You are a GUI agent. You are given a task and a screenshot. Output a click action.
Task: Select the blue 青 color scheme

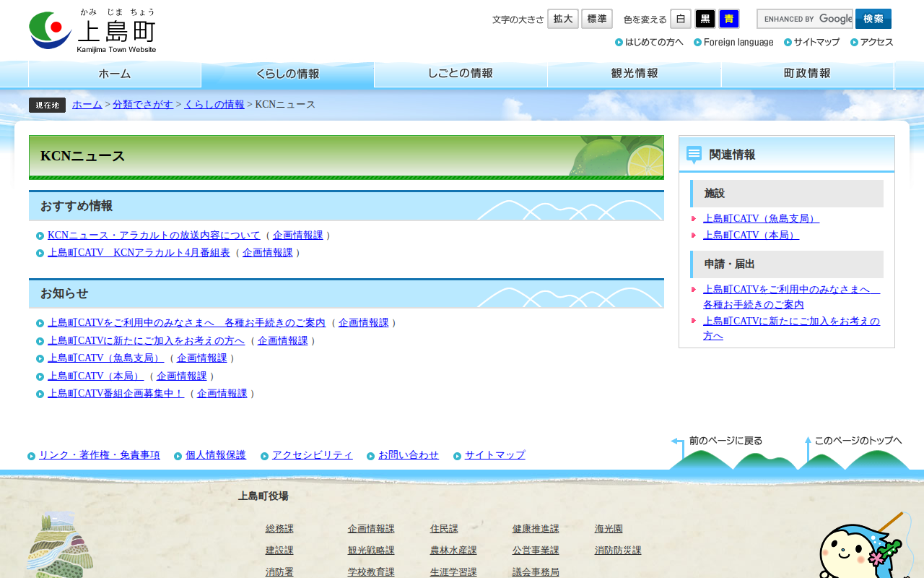[x=729, y=19]
